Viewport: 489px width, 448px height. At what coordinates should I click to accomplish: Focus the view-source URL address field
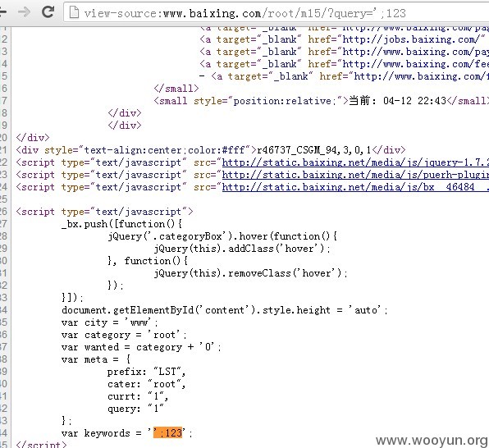tap(276, 13)
